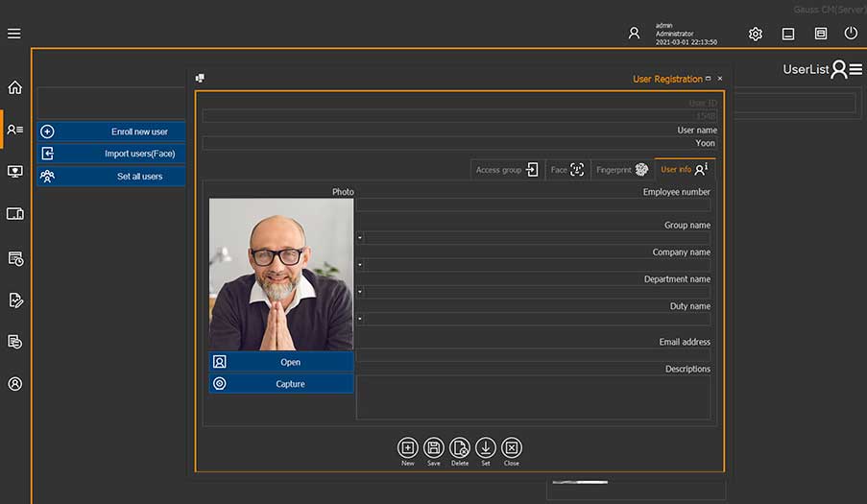Switch to the Fingerprint tab
This screenshot has width=867, height=504.
pyautogui.click(x=622, y=170)
